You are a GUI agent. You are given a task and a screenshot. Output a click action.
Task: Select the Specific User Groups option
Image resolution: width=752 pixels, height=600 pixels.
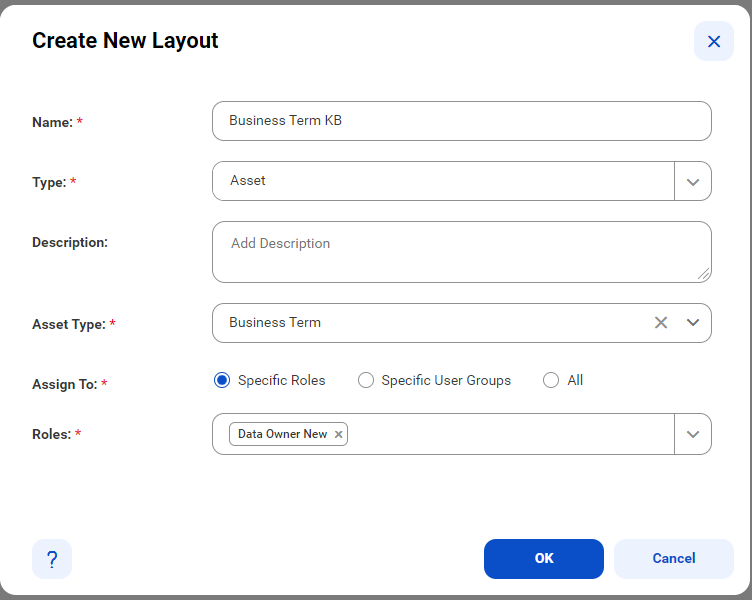pyautogui.click(x=366, y=380)
